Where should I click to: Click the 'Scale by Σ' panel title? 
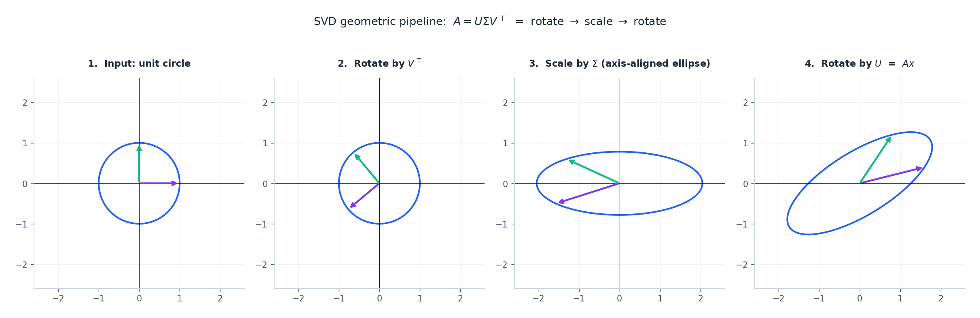click(620, 64)
